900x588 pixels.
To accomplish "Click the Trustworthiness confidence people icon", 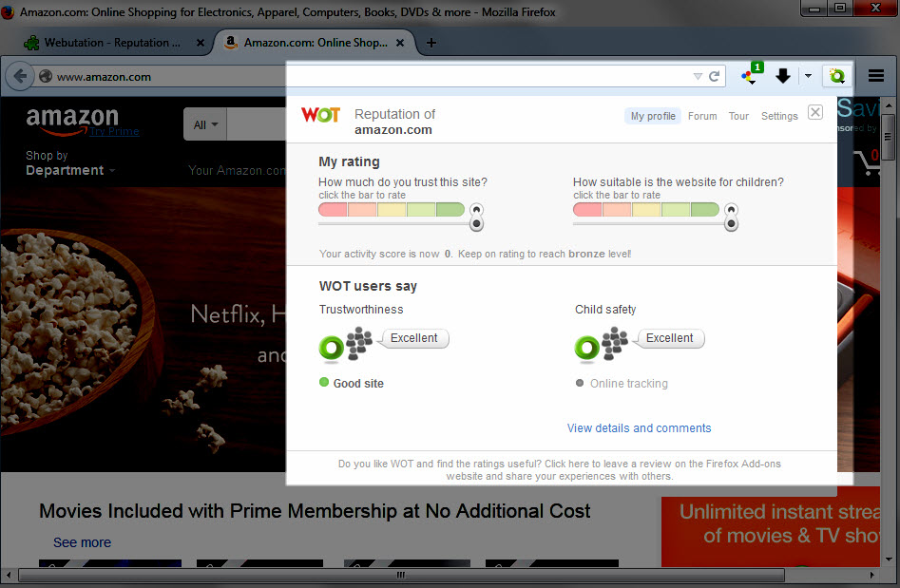I will [359, 343].
